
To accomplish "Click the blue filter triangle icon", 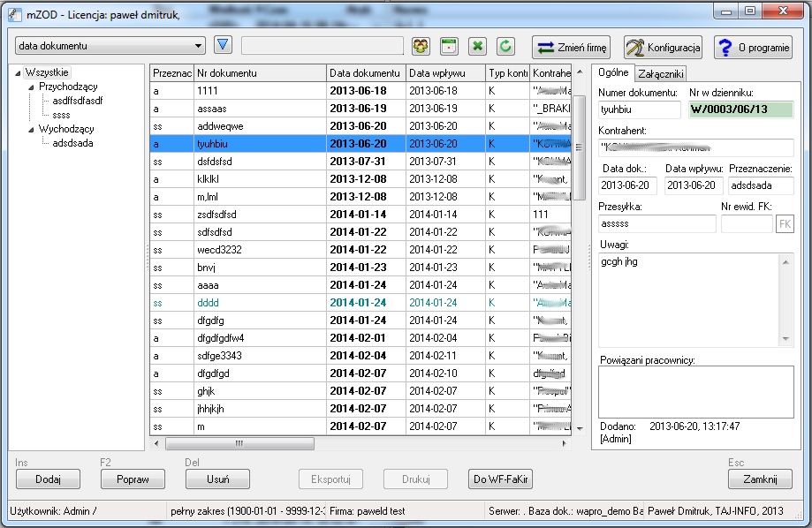I will click(x=224, y=46).
